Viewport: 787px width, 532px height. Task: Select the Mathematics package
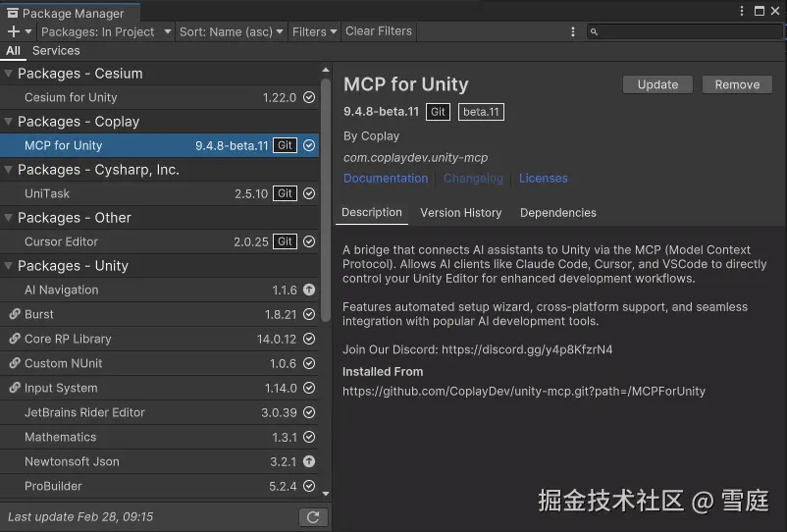point(160,437)
